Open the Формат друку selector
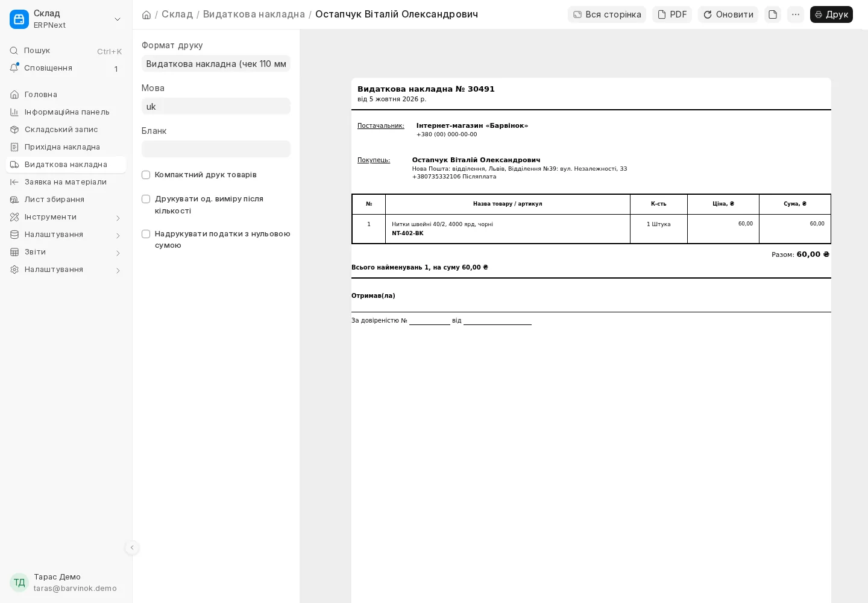Viewport: 868px width, 603px height. pos(216,63)
